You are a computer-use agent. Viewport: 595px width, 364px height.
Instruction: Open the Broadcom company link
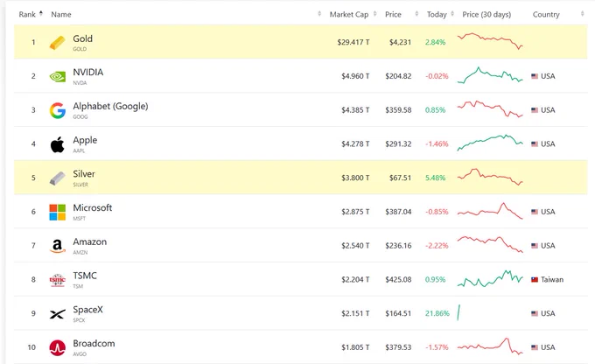(x=94, y=344)
